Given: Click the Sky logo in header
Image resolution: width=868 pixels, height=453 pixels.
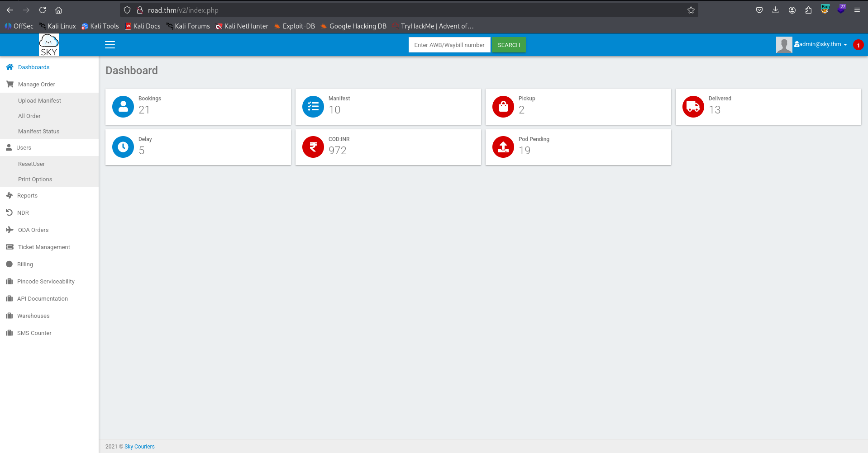Looking at the screenshot, I should (49, 45).
